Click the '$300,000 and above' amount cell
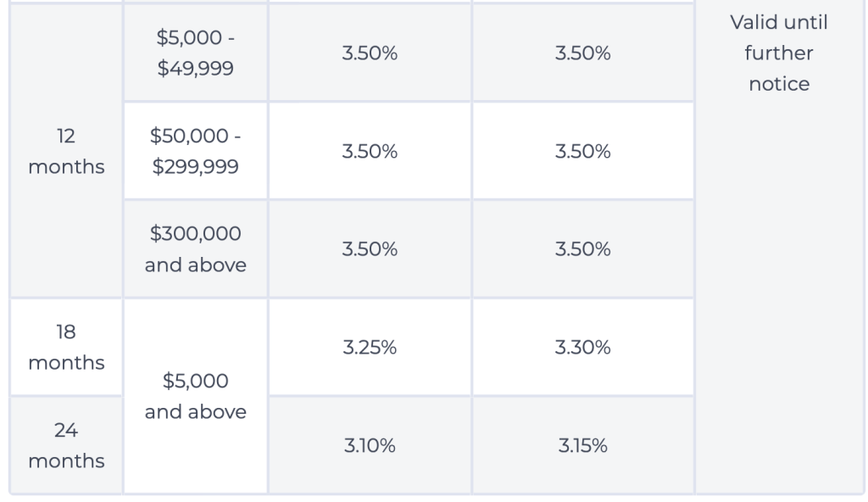868x502 pixels. (x=195, y=249)
